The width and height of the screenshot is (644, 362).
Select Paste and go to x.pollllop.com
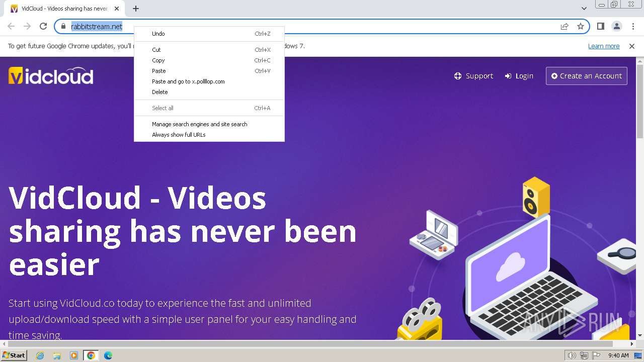(209, 81)
